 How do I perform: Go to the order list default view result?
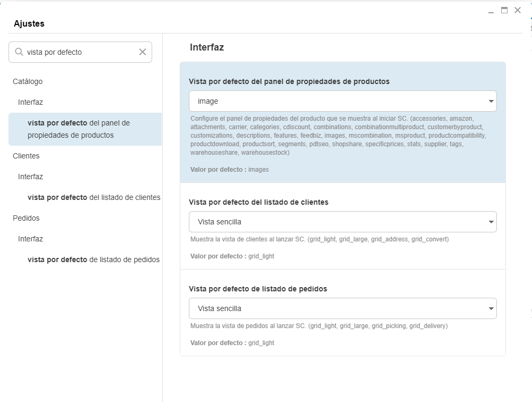point(94,259)
